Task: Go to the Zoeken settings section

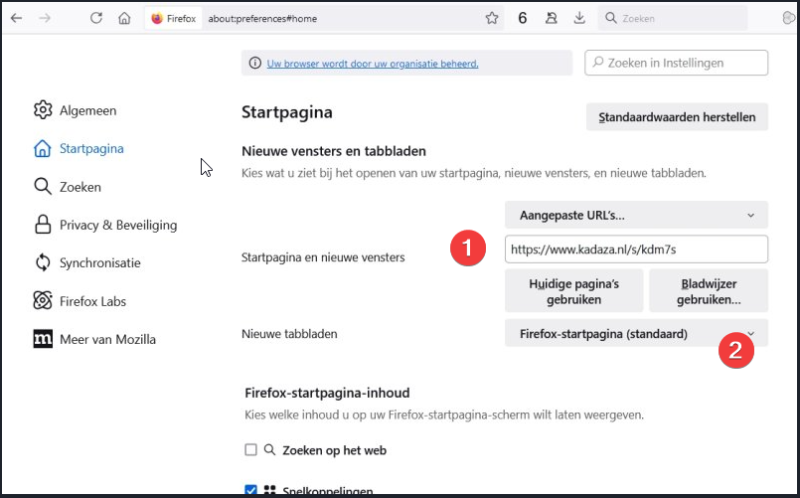Action: [80, 187]
